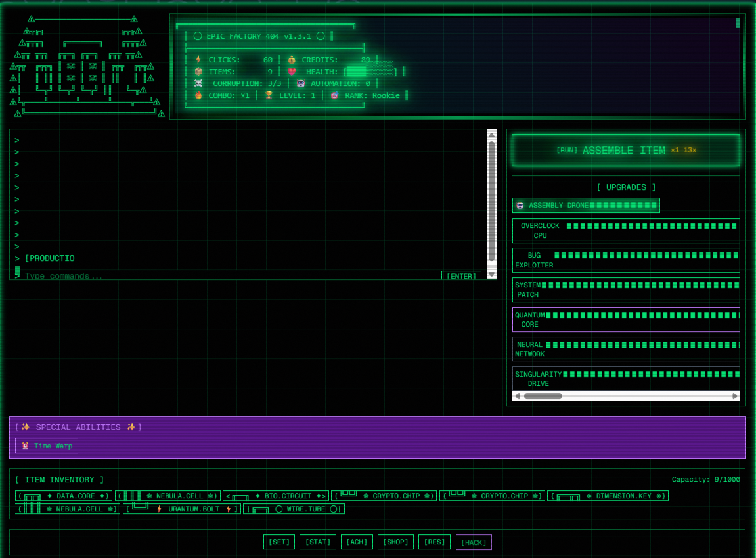Select the NEBULA.CELL item in first row
Screen dimensions: 756x558
(167, 496)
